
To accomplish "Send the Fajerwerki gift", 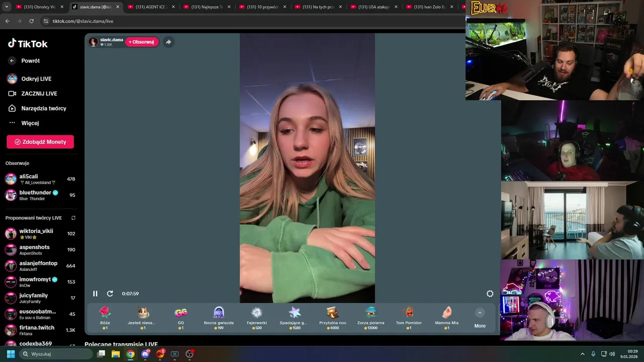I will pos(257,318).
